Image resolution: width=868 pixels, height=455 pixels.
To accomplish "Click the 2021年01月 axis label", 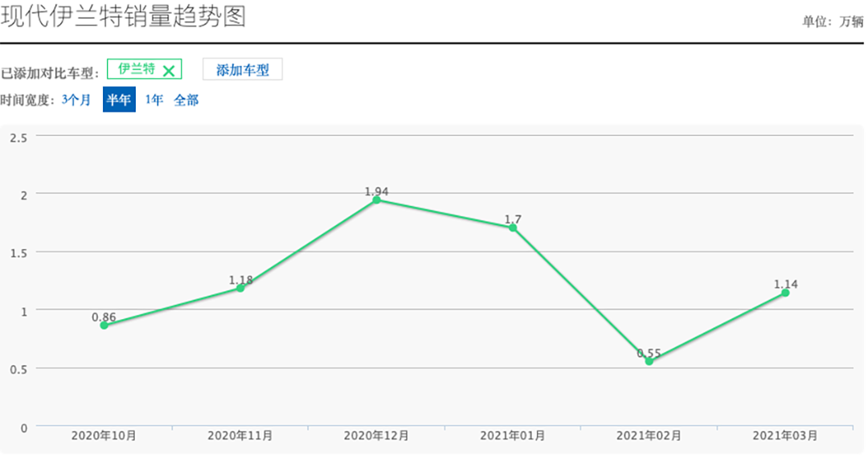I will (x=513, y=436).
